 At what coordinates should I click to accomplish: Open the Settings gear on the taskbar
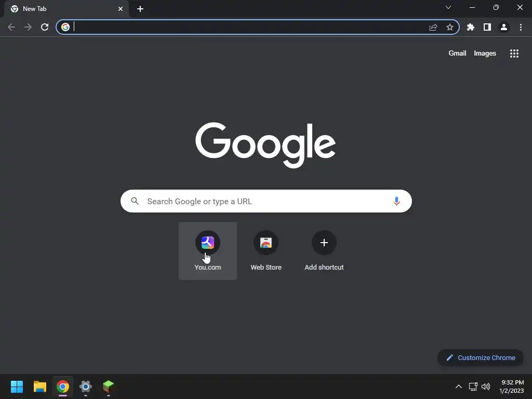[x=86, y=387]
